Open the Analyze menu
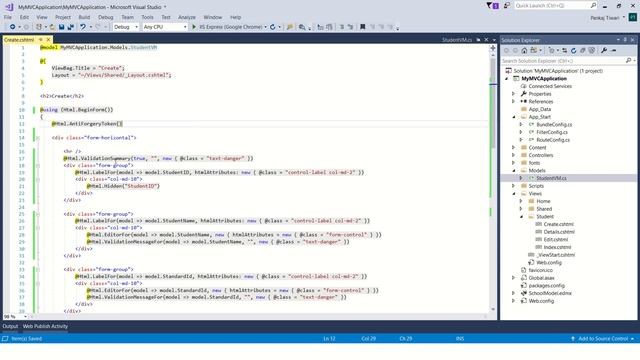Screen dimensions: 640x360 [x=187, y=17]
